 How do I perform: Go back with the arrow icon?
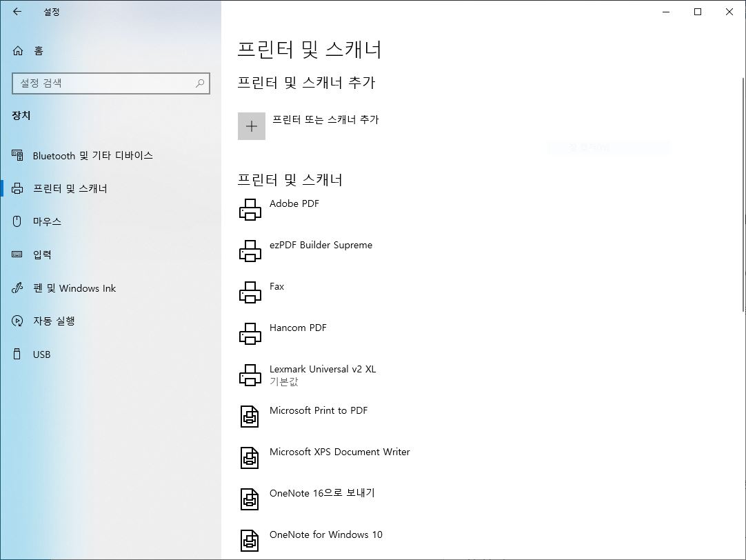[17, 12]
